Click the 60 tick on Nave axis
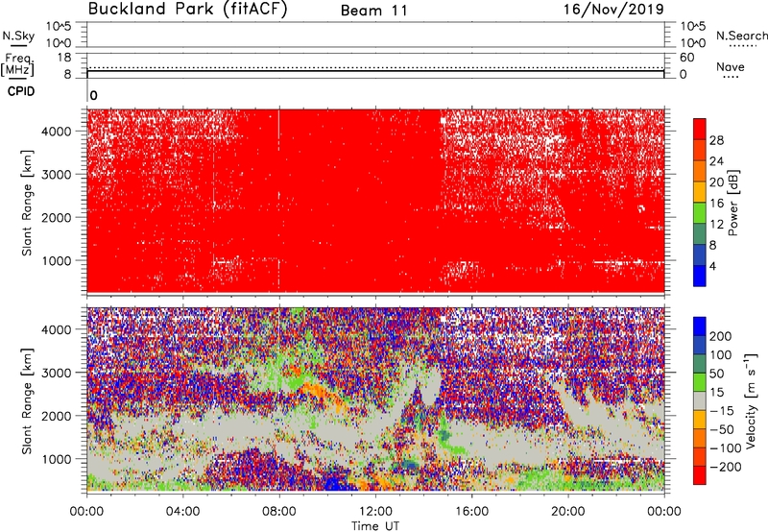This screenshot has height=532, width=768. (686, 58)
